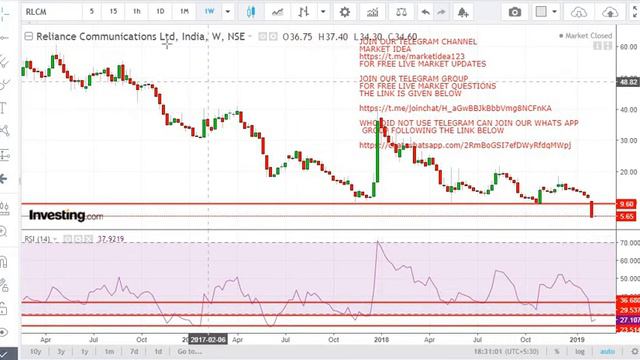Set range to 3y
This screenshot has height=360, width=640.
pos(61,351)
